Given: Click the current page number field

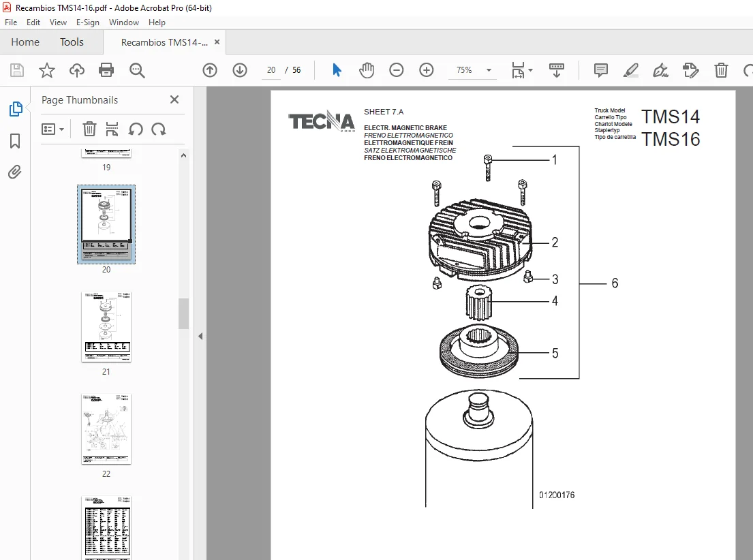Looking at the screenshot, I should coord(271,70).
